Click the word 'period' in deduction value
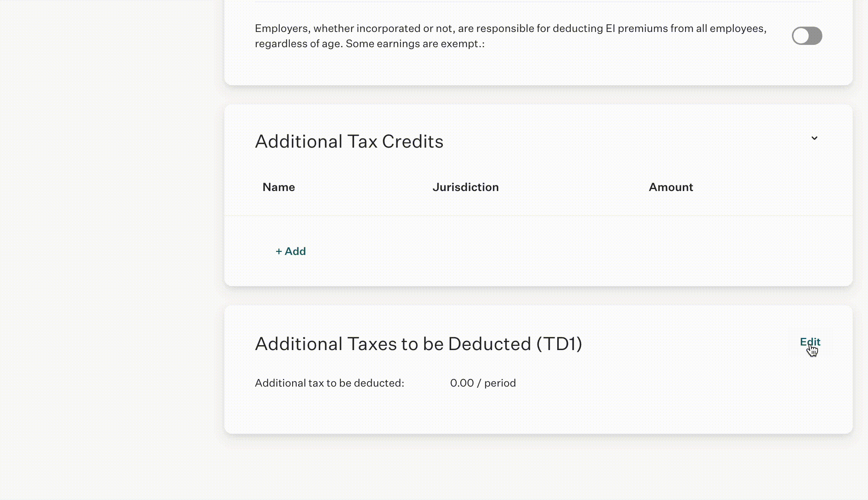The image size is (868, 500). pos(500,383)
